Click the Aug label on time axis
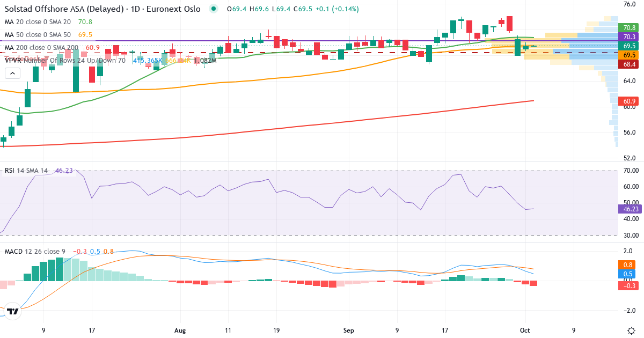Screen dimensions: 644x338 pos(180,330)
